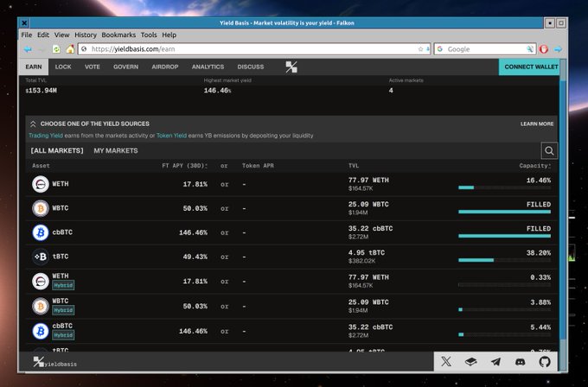588x387 pixels.
Task: Switch to the VOTE tab
Action: [x=93, y=67]
